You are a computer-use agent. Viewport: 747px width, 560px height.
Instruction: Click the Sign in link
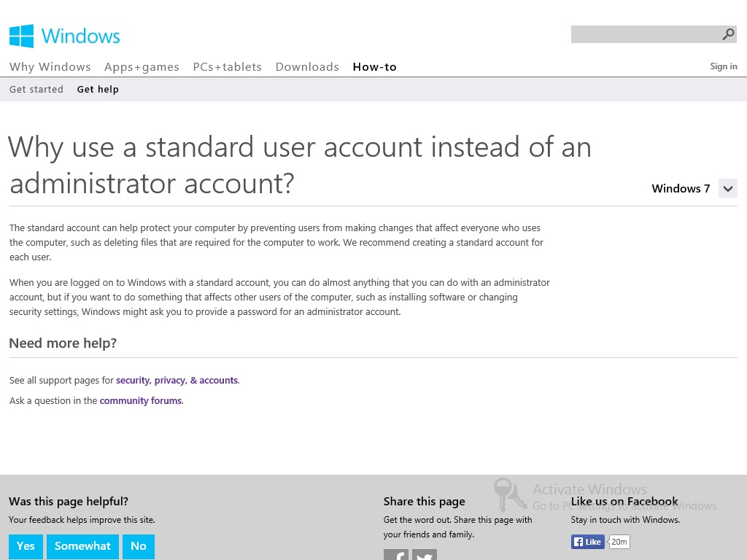coord(724,66)
